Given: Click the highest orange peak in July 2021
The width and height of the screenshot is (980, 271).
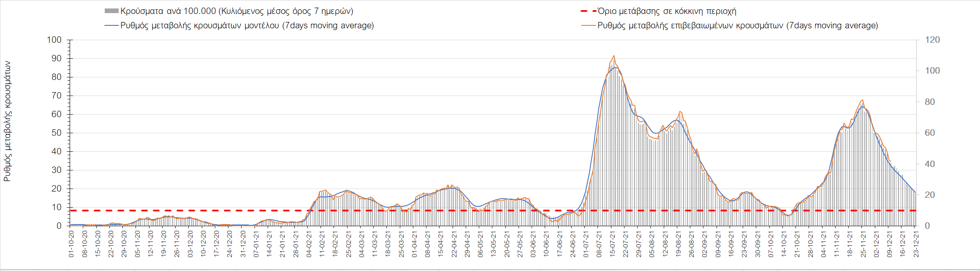Looking at the screenshot, I should [614, 55].
